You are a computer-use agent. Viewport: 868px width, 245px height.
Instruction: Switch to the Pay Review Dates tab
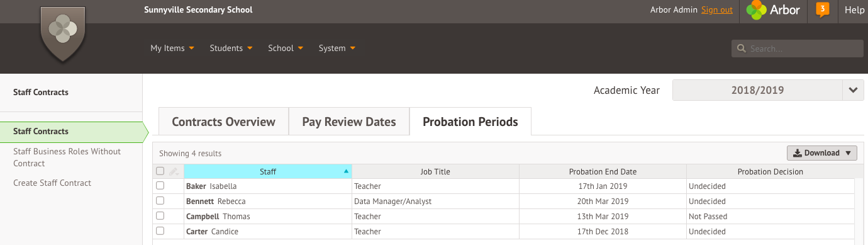click(349, 122)
